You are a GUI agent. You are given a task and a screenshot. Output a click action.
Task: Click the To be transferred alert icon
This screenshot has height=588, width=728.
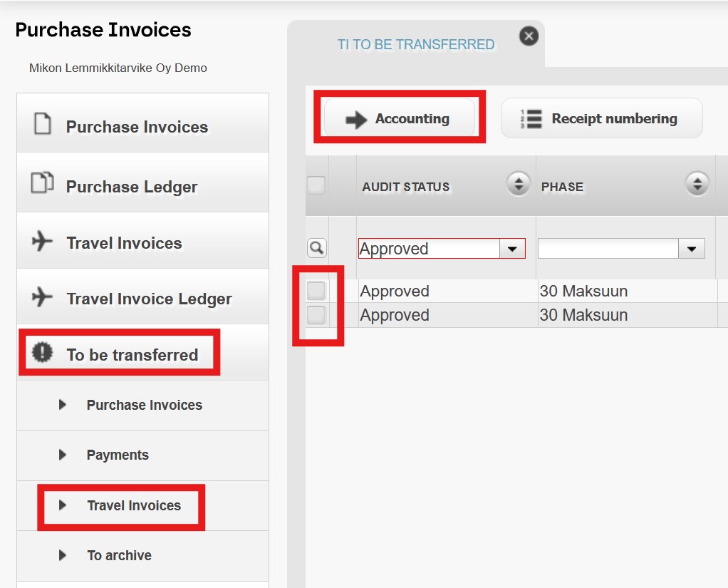(x=42, y=352)
